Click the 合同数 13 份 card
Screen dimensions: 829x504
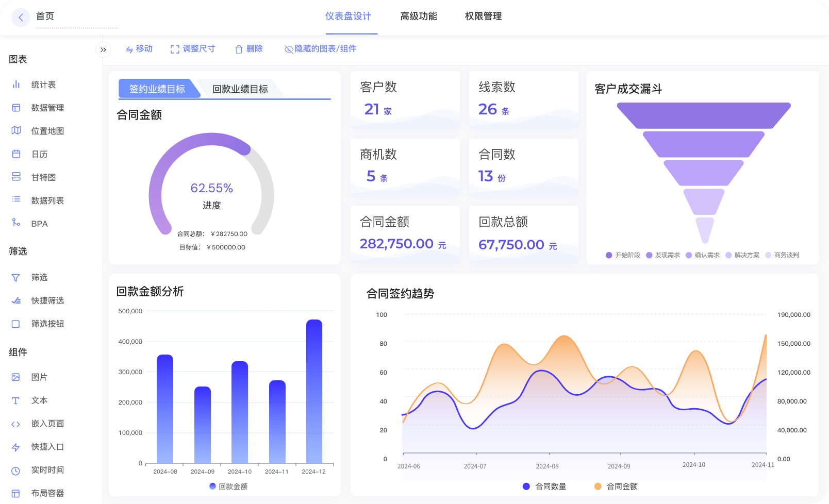pos(524,168)
